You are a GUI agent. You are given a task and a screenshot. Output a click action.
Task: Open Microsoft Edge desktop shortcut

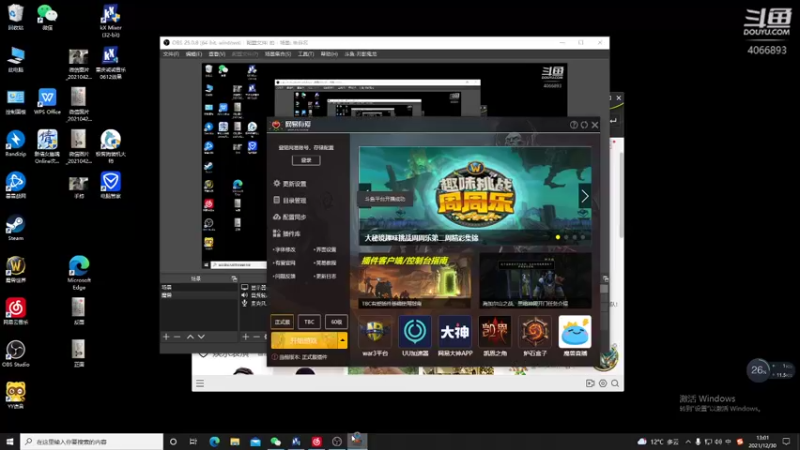coord(79,273)
